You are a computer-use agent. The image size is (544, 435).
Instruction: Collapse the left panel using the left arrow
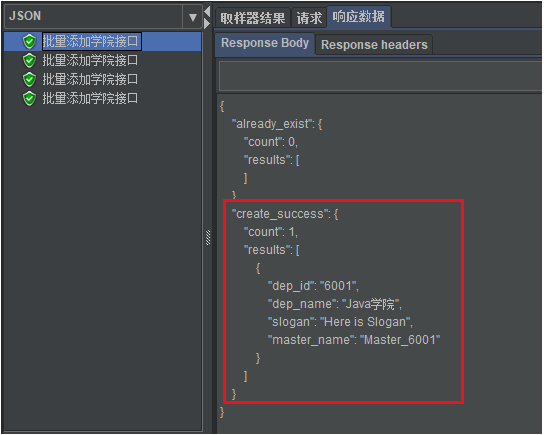[x=207, y=11]
